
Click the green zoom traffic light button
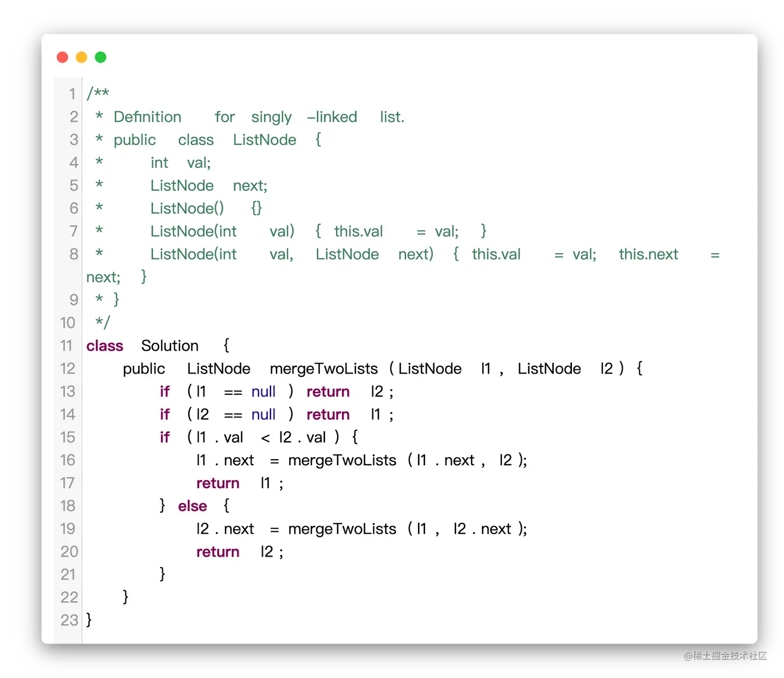pyautogui.click(x=100, y=57)
